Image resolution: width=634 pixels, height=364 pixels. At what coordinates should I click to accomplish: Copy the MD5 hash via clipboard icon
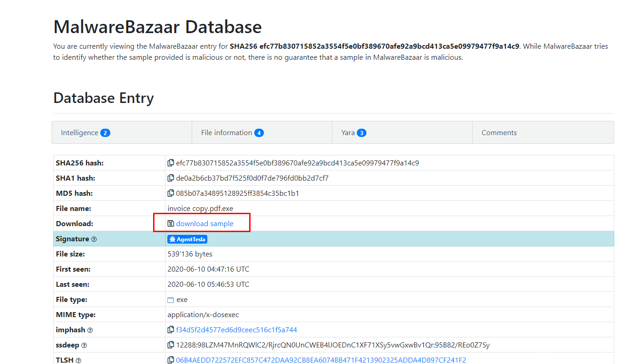point(171,193)
